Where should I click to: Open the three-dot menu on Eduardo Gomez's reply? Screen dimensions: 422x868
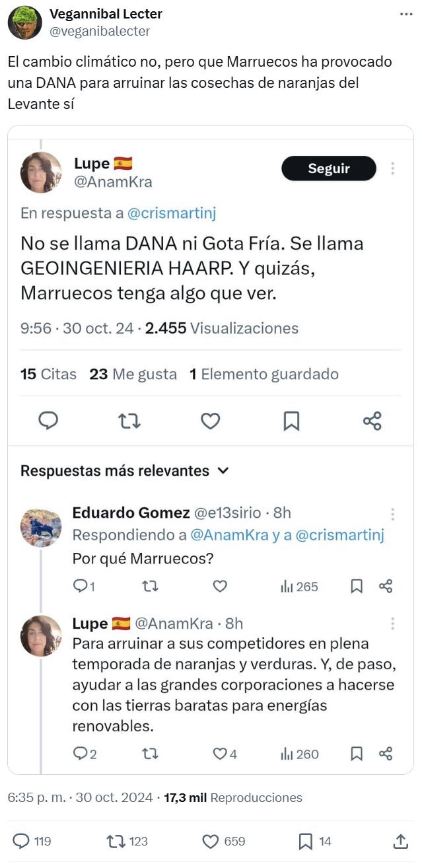pos(393,513)
